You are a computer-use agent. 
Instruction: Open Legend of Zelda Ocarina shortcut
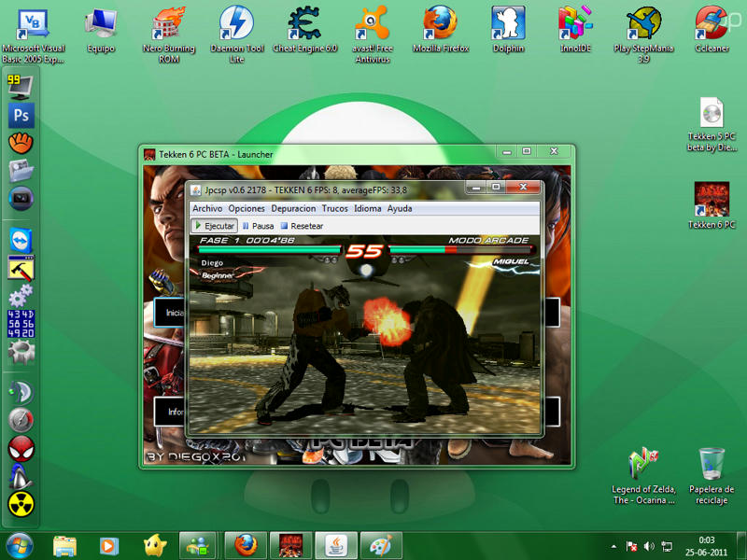(x=643, y=476)
